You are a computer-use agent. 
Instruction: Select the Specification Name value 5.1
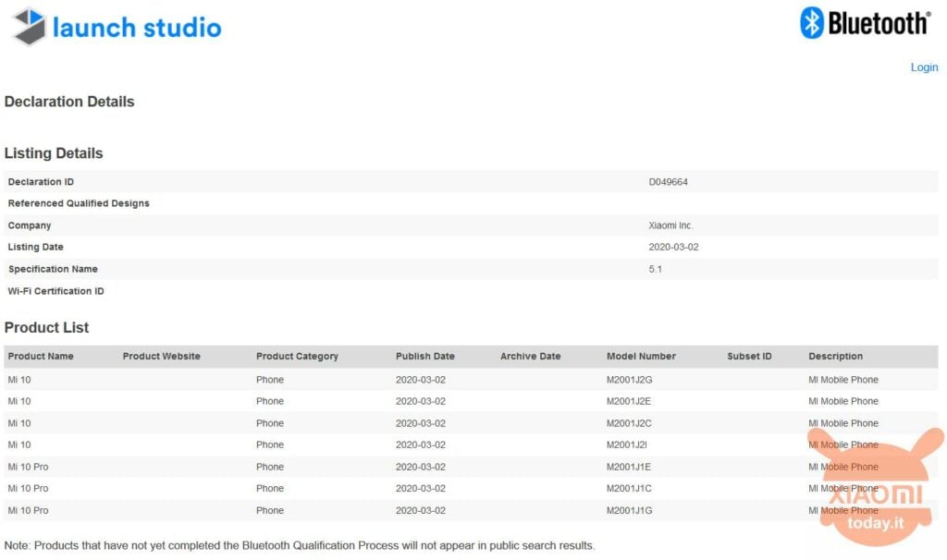coord(656,269)
